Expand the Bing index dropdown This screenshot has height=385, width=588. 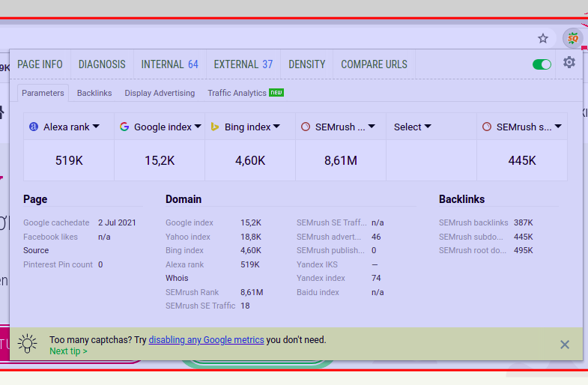276,127
